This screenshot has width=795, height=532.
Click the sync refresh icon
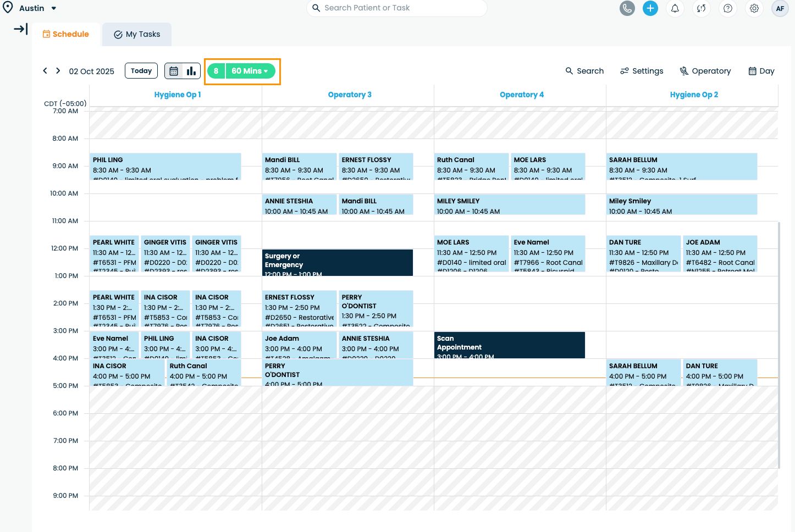click(x=701, y=8)
